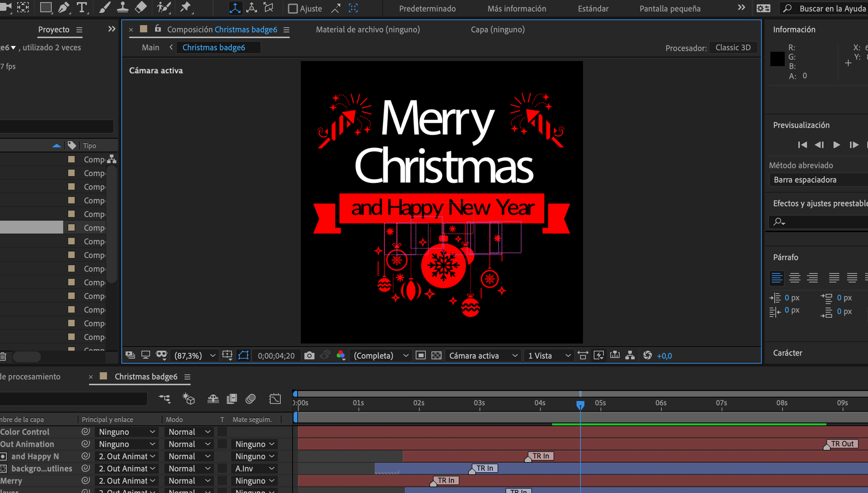The image size is (868, 493).
Task: Toggle transparency grid in viewer
Action: 436,356
